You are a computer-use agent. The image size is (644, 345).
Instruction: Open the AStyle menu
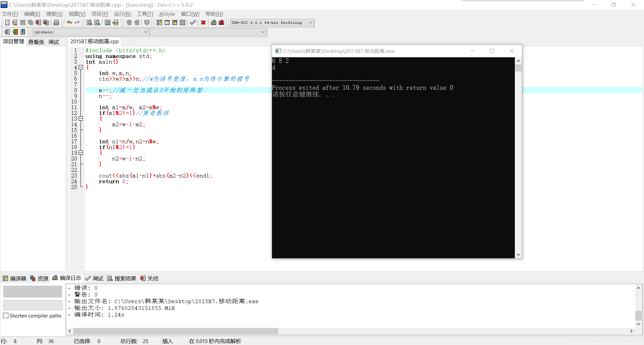pos(167,14)
